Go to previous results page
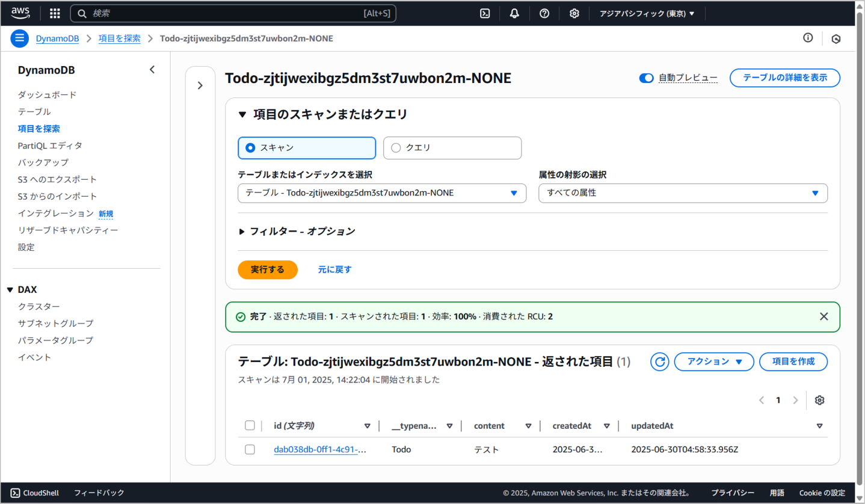The height and width of the screenshot is (504, 865). tap(762, 400)
